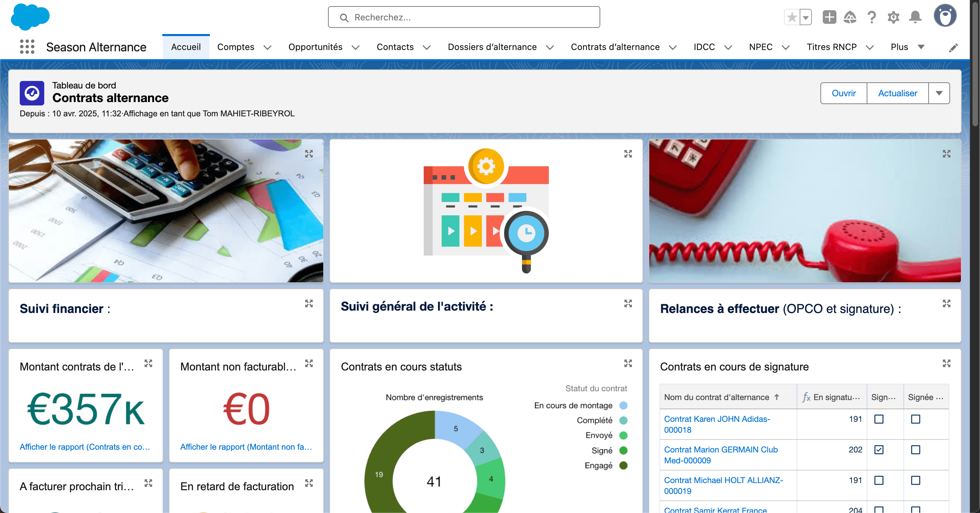This screenshot has height=513, width=980.
Task: Click the Salesforce cloud logo
Action: click(30, 17)
